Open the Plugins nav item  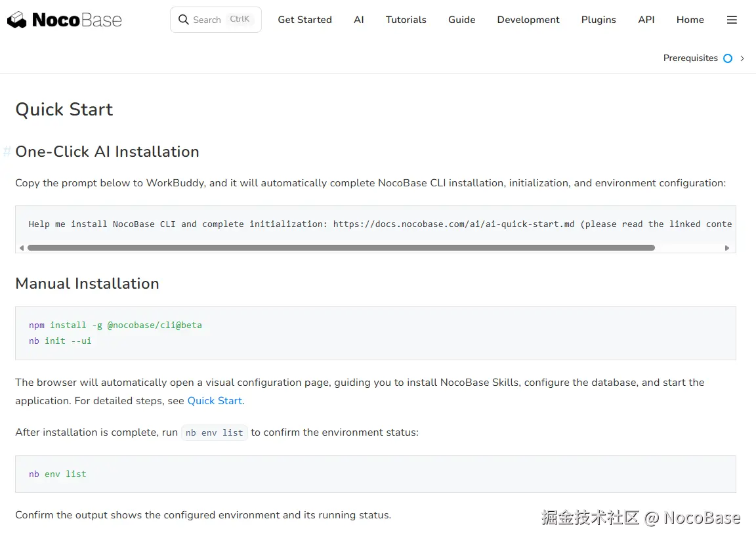(598, 20)
